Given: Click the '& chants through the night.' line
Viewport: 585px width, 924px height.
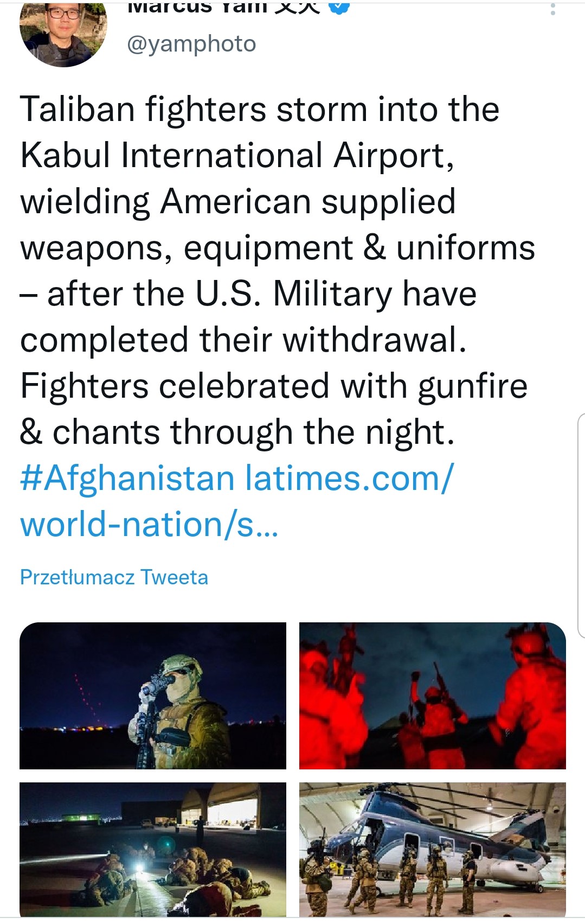Looking at the screenshot, I should pyautogui.click(x=237, y=432).
